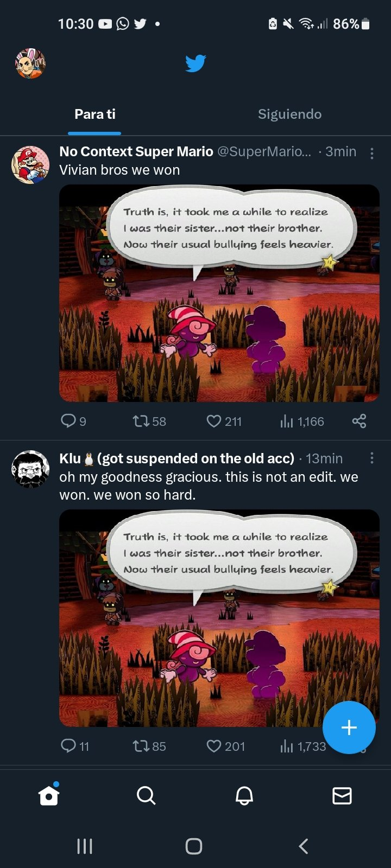This screenshot has height=868, width=391.
Task: Open your profile avatar menu
Action: coord(30,63)
